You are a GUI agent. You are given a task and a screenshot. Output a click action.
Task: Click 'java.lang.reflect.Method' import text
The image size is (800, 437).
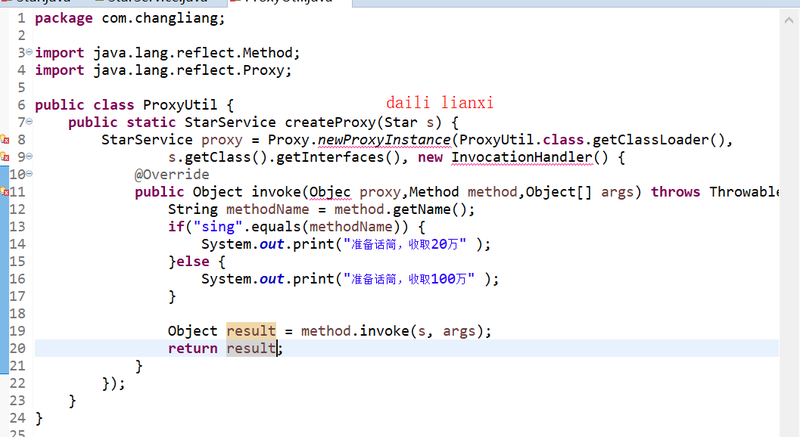pyautogui.click(x=193, y=53)
